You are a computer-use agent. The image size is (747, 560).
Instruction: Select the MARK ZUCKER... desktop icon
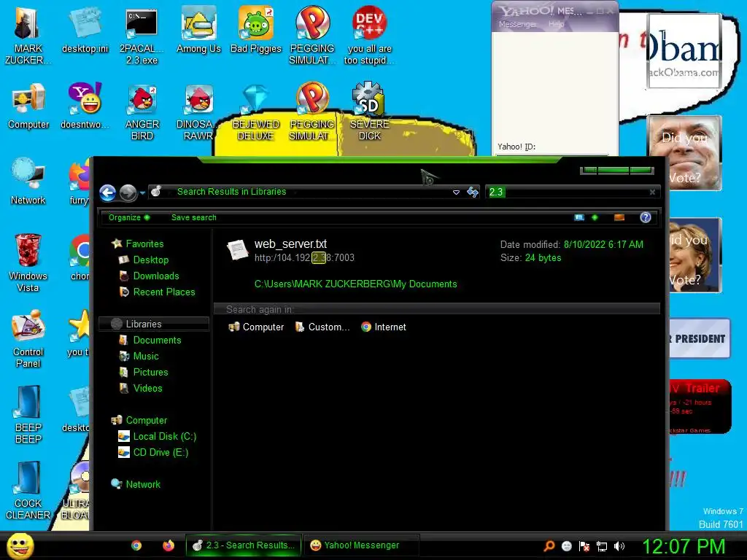pyautogui.click(x=28, y=35)
